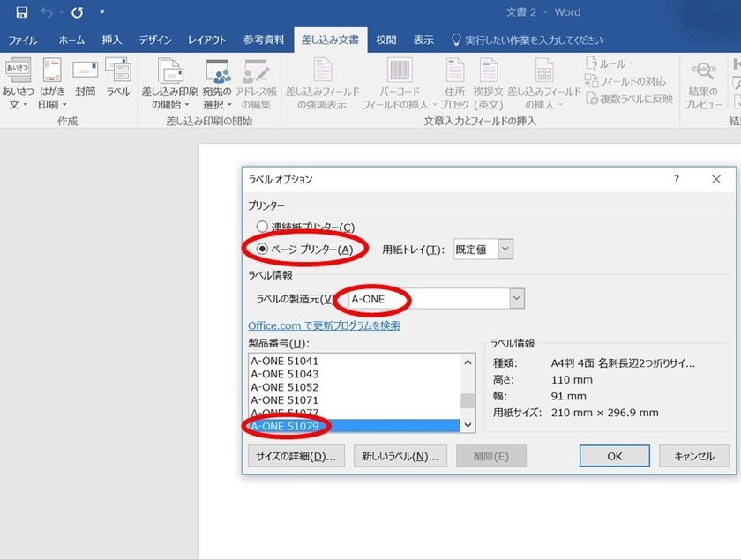Click the Office.com で更新プログラムを検索 link
741x560 pixels.
pos(325,325)
